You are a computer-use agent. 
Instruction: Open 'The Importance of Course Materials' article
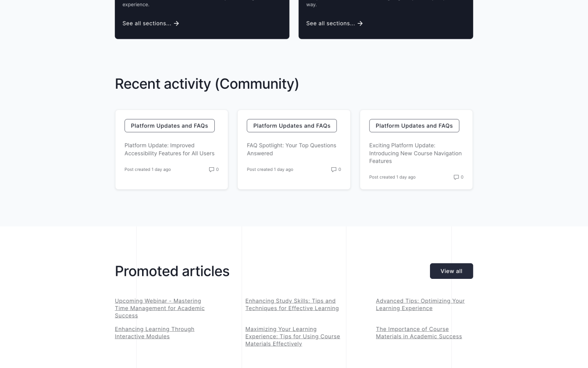pyautogui.click(x=419, y=333)
